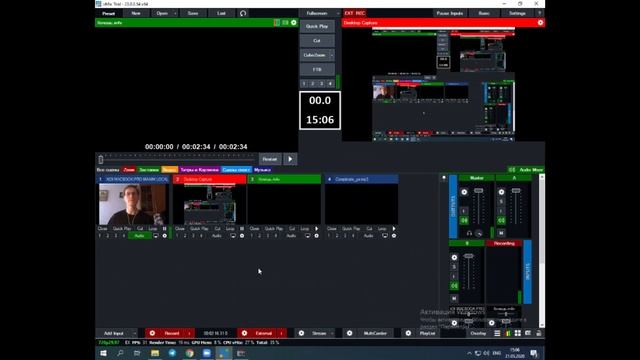Open settings gear of the preview input
This screenshot has height=360, width=640.
pos(294,23)
